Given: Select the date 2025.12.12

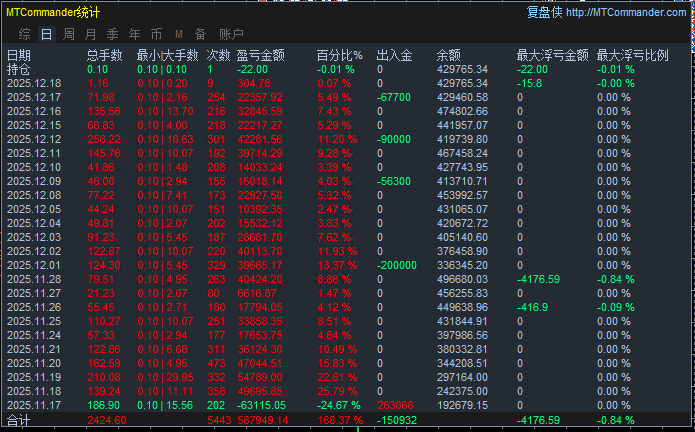Looking at the screenshot, I should pyautogui.click(x=34, y=140).
